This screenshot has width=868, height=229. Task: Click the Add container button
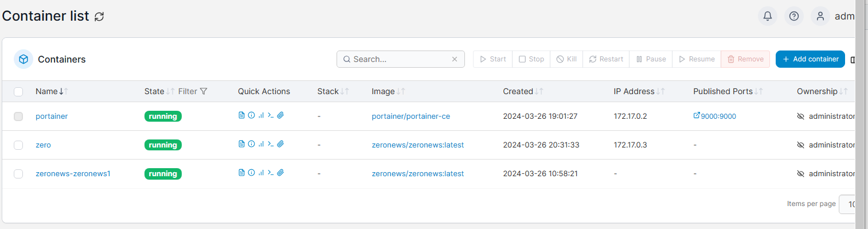pos(810,59)
